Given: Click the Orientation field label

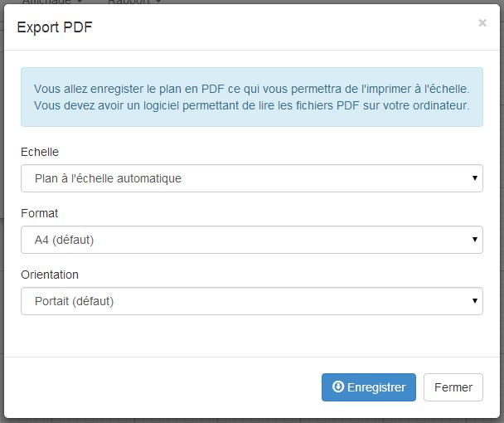Looking at the screenshot, I should (x=50, y=275).
